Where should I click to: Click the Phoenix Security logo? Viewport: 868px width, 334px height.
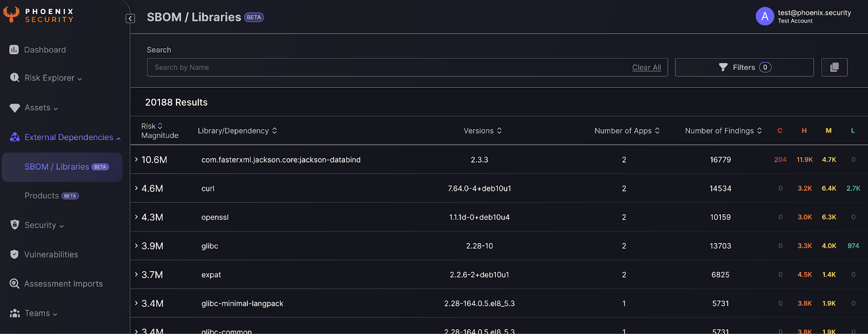click(38, 15)
